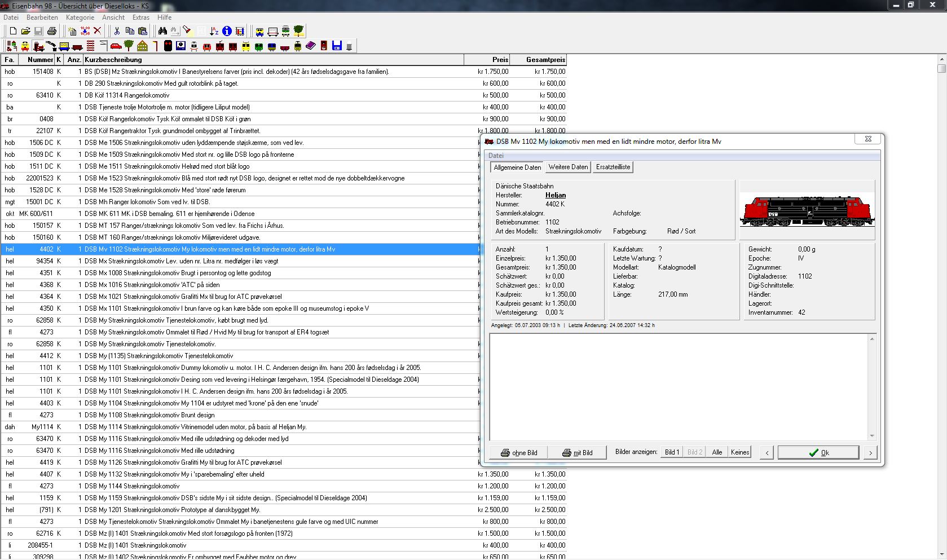The width and height of the screenshot is (947, 560).
Task: Confirm the dialog with Ok
Action: click(818, 452)
